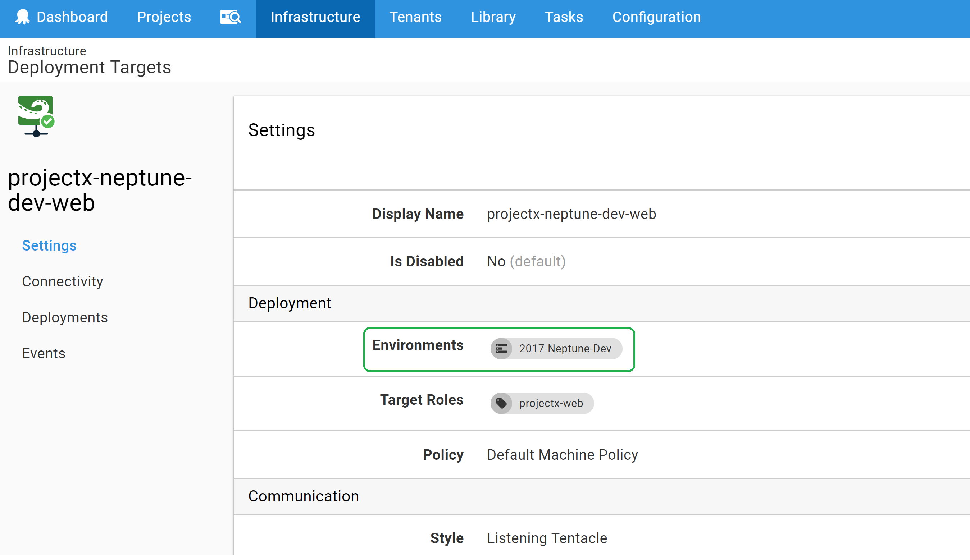Open the Connectivity sidebar link
The height and width of the screenshot is (560, 970).
coord(62,281)
